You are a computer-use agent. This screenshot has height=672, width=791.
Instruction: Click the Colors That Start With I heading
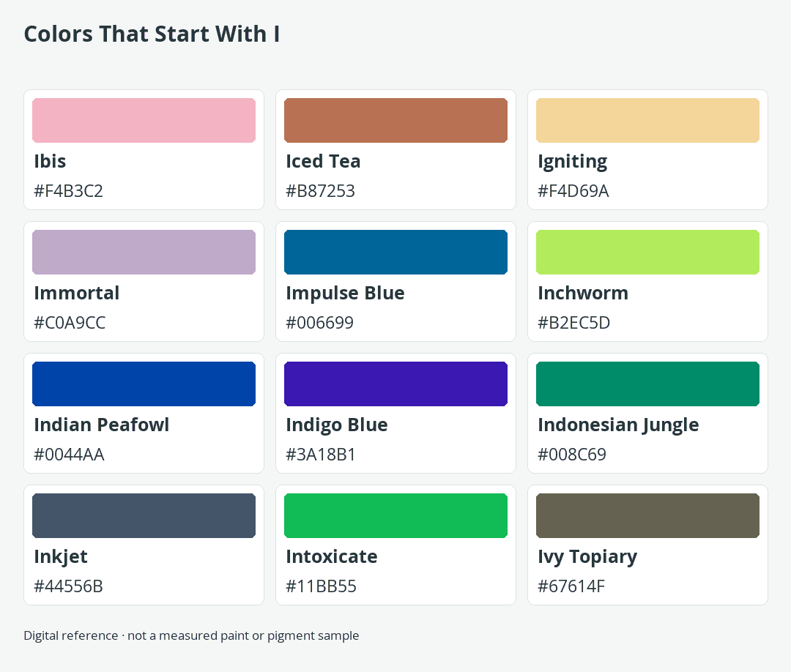click(x=152, y=34)
